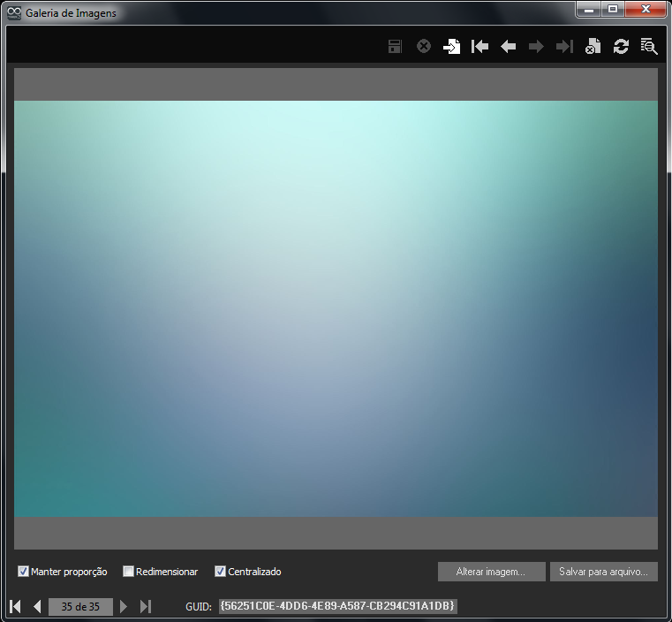This screenshot has height=622, width=672.
Task: Go to first record via toolbar arrow
Action: click(479, 47)
